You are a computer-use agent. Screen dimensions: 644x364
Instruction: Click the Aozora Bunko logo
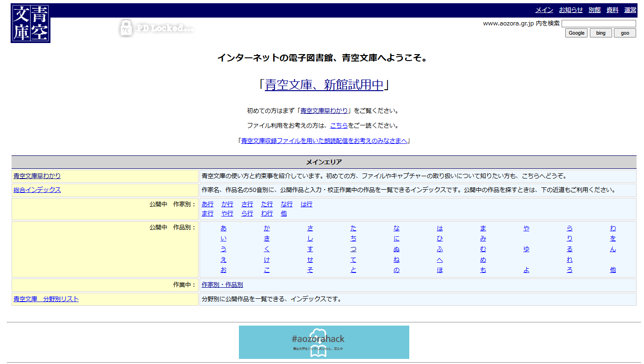[31, 24]
